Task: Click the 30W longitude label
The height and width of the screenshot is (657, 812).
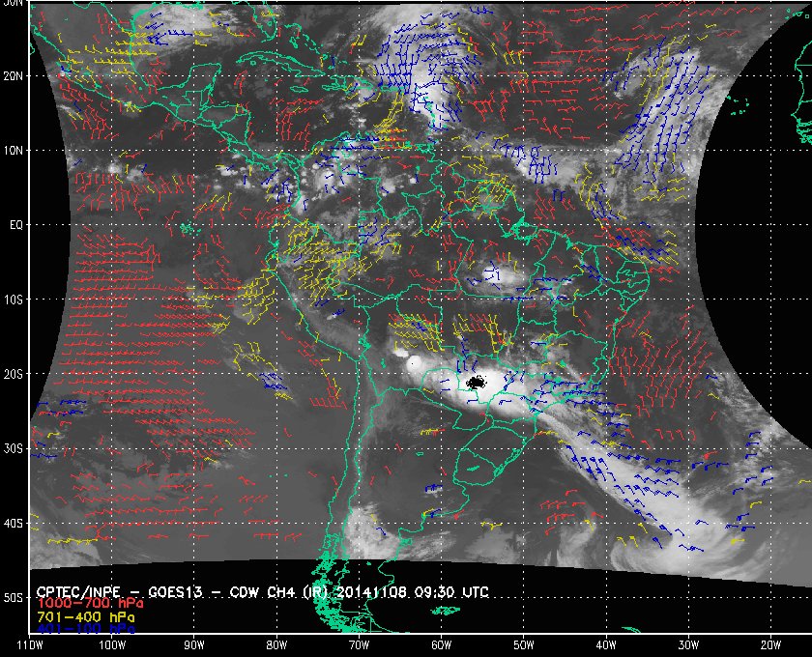Action: (x=688, y=644)
